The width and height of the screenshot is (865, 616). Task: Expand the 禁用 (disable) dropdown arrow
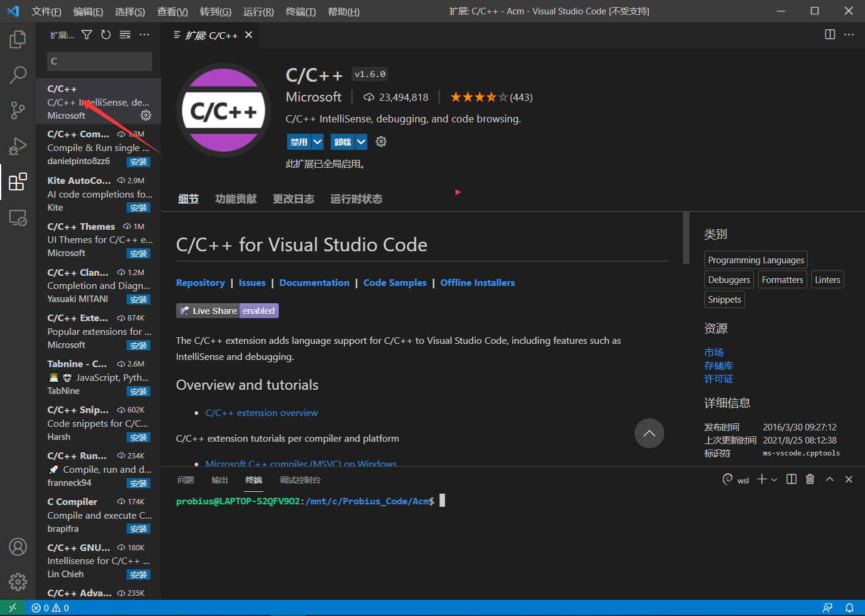(318, 142)
